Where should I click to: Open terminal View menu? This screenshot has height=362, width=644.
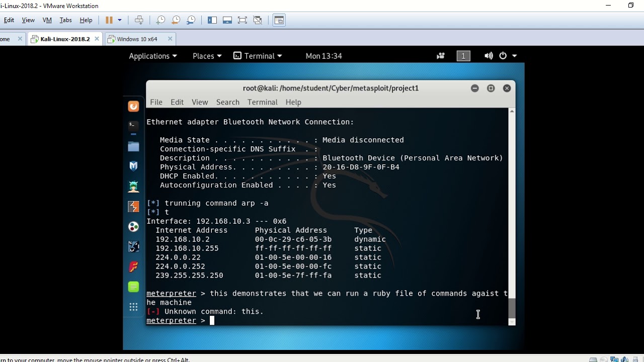[x=200, y=102]
